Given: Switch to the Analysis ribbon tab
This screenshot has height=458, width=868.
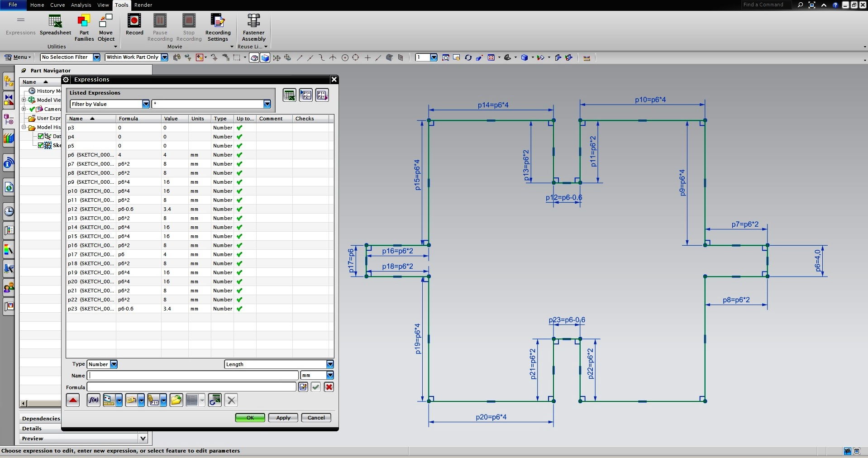Looking at the screenshot, I should pyautogui.click(x=81, y=5).
